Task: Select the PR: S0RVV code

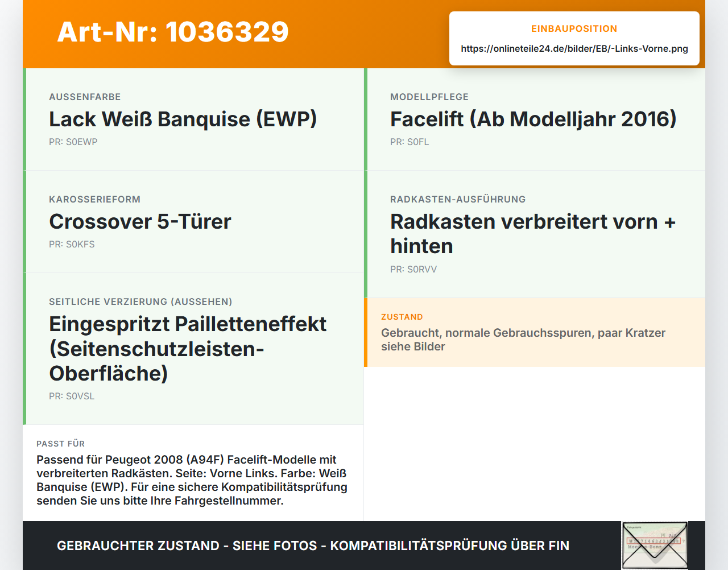Action: [413, 269]
